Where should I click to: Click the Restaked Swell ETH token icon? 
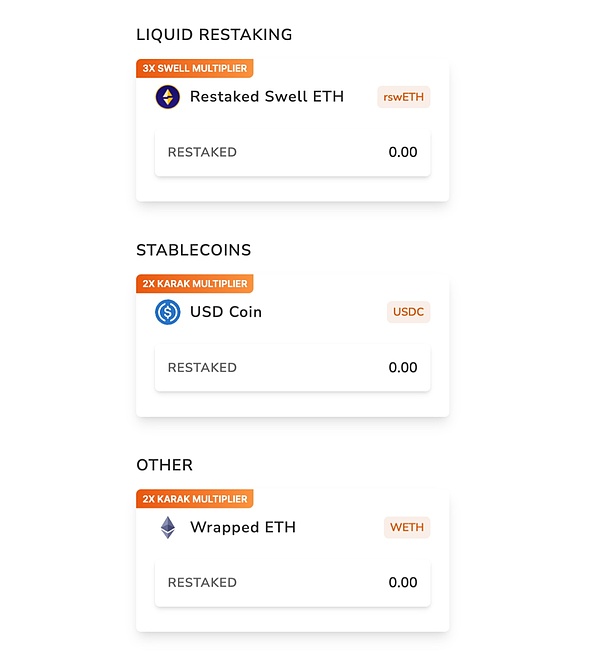(167, 97)
